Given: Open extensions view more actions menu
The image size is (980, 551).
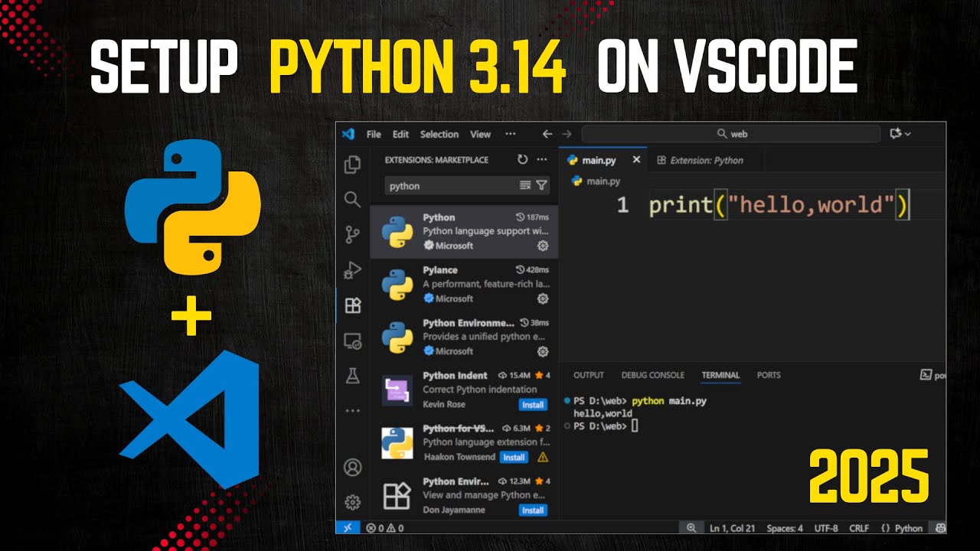Looking at the screenshot, I should 542,160.
